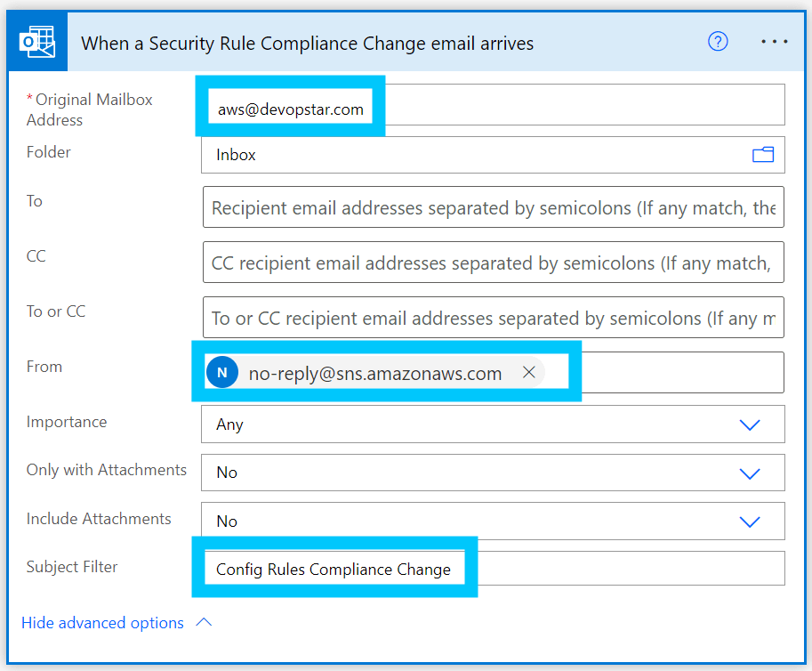The image size is (812, 671).
Task: Click the Include Attachments chevron icon
Action: coord(750,521)
